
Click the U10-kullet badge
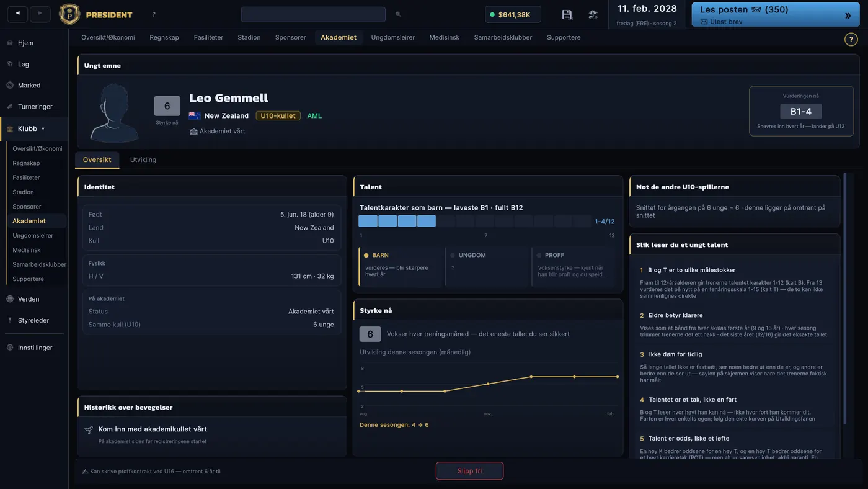click(278, 115)
